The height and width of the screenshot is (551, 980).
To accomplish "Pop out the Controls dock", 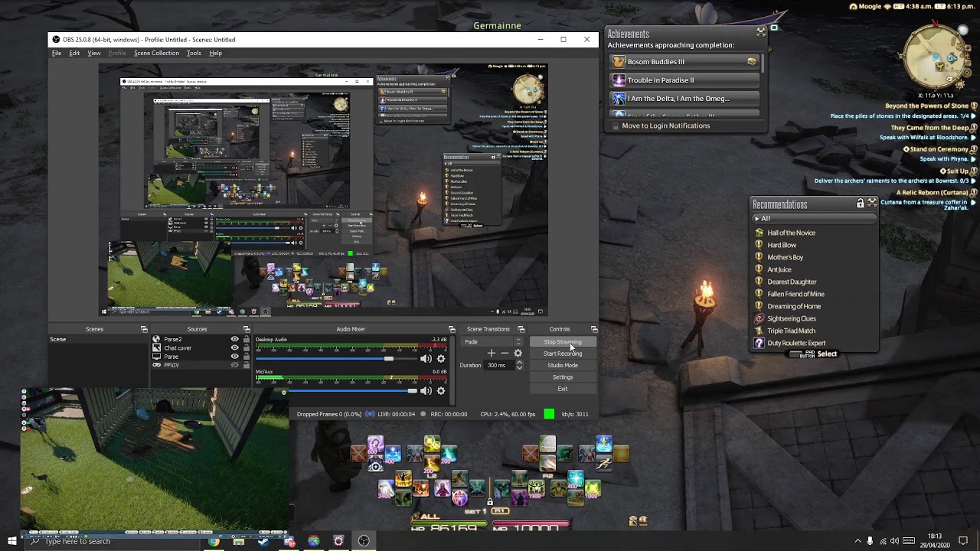I will tap(593, 329).
